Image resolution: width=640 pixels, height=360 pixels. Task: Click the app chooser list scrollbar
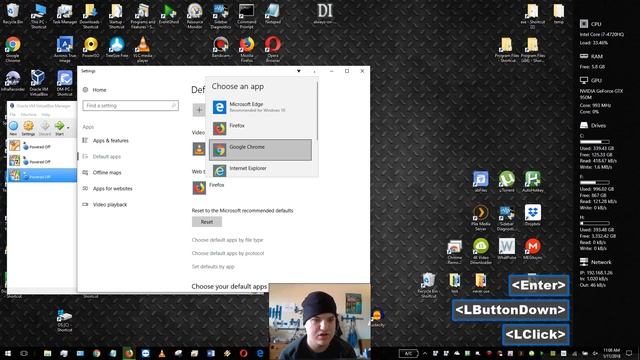click(317, 110)
